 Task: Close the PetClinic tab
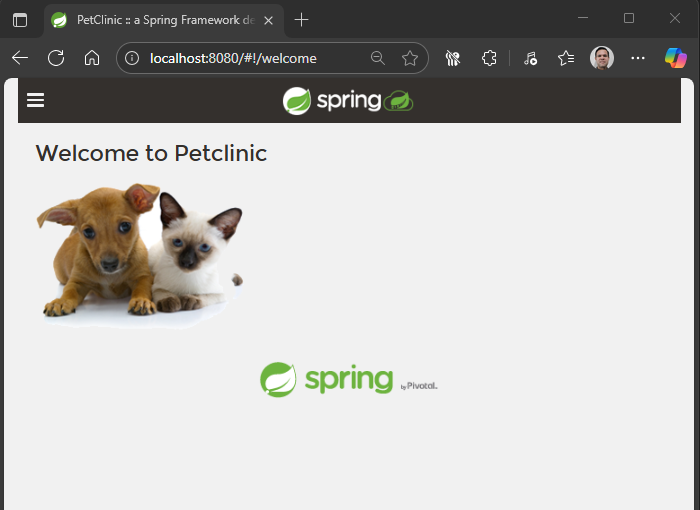pyautogui.click(x=268, y=21)
